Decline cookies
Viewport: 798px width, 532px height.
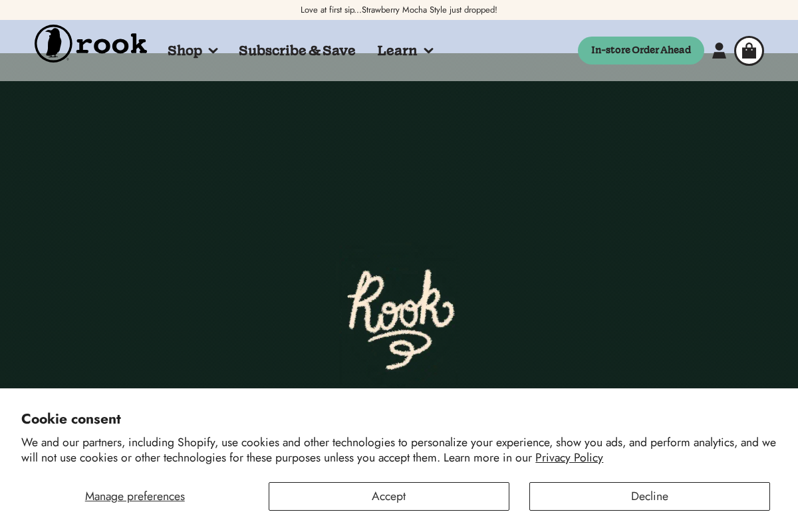click(x=649, y=496)
